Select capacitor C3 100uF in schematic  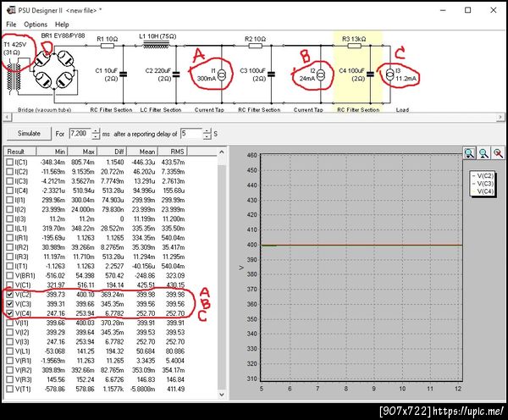[x=272, y=75]
